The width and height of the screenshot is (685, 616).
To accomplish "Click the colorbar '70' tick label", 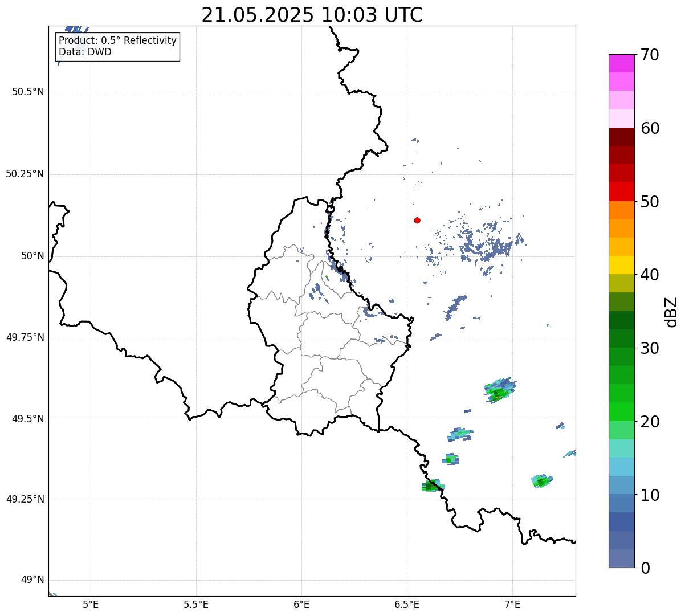I will (650, 55).
